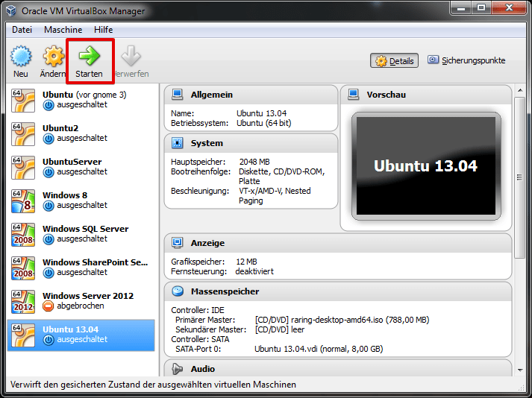Select the Windows 8 machine name
Image resolution: width=532 pixels, height=398 pixels.
click(x=65, y=195)
